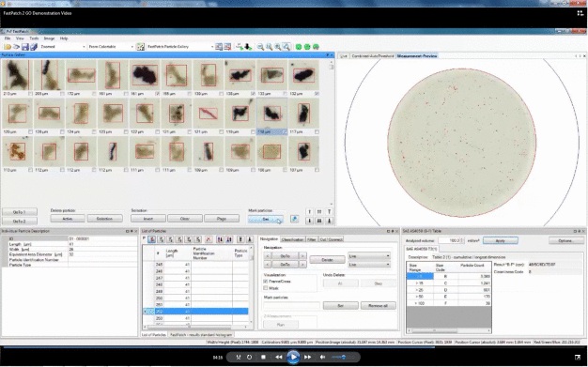Screen dimensions: 588x367
Task: Select the 161 µm dark particle thumbnail
Action: (145, 75)
